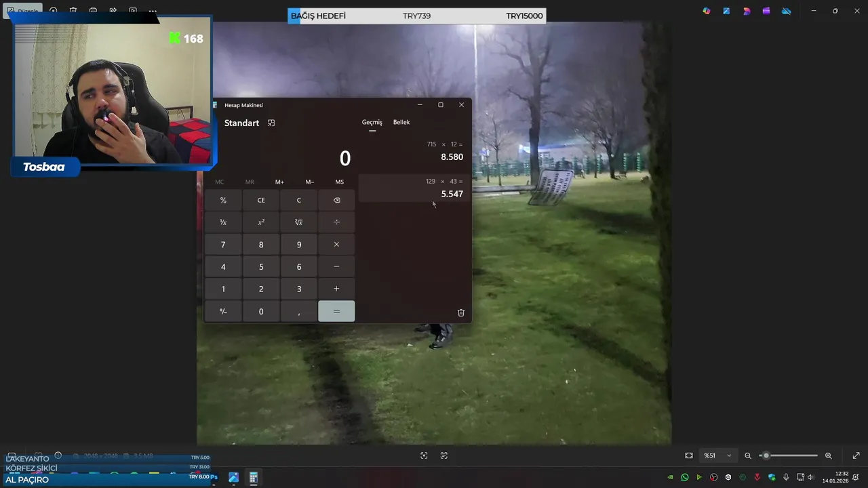Click the decimal comma key
The height and width of the screenshot is (488, 868).
pyautogui.click(x=298, y=311)
